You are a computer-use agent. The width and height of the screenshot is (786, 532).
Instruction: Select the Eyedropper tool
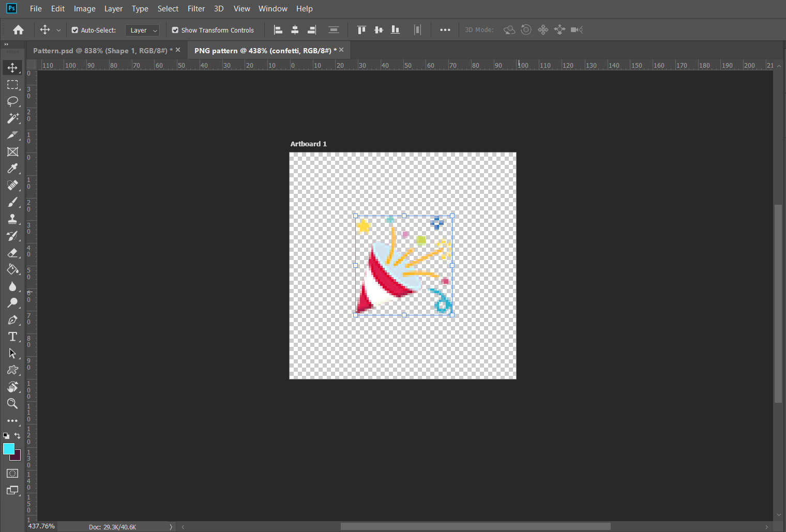pos(12,169)
